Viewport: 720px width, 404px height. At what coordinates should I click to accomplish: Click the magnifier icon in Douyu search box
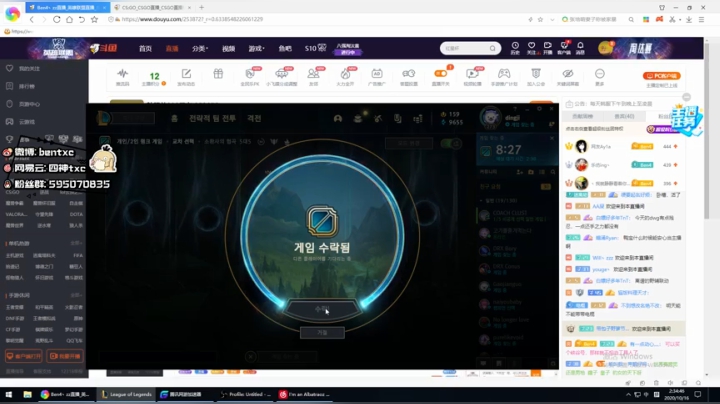[x=492, y=48]
